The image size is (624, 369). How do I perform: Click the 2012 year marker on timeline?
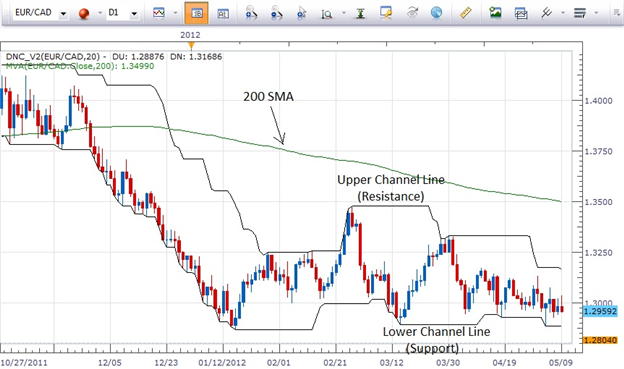point(190,35)
